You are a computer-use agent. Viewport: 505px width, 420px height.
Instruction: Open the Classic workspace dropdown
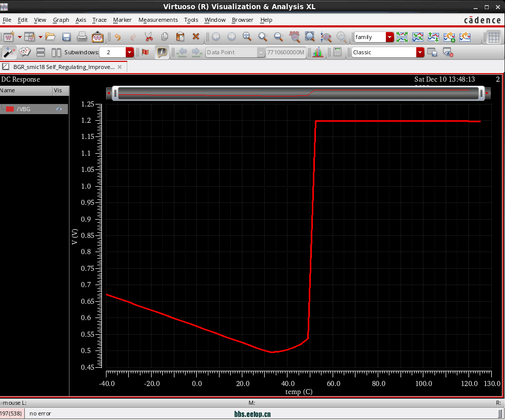click(x=420, y=52)
